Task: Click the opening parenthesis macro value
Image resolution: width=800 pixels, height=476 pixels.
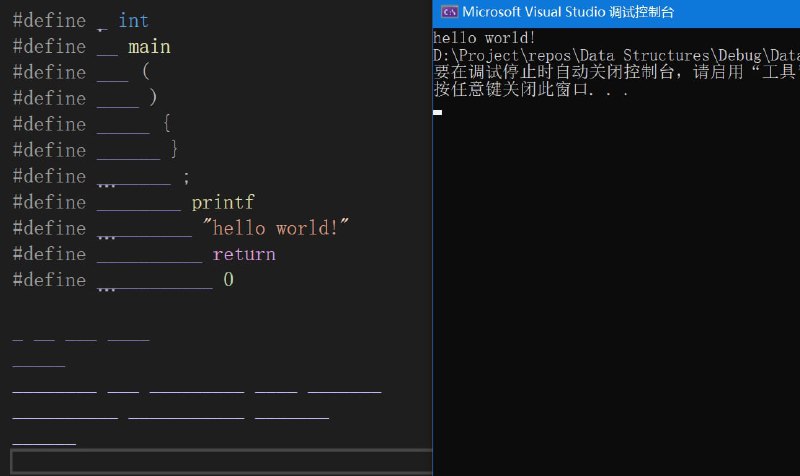Action: pyautogui.click(x=146, y=72)
